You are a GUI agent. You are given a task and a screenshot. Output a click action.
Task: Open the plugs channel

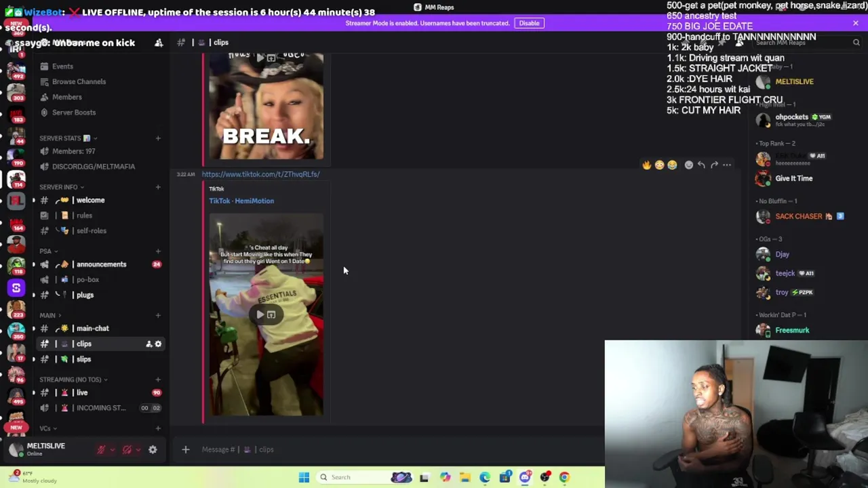[100, 295]
